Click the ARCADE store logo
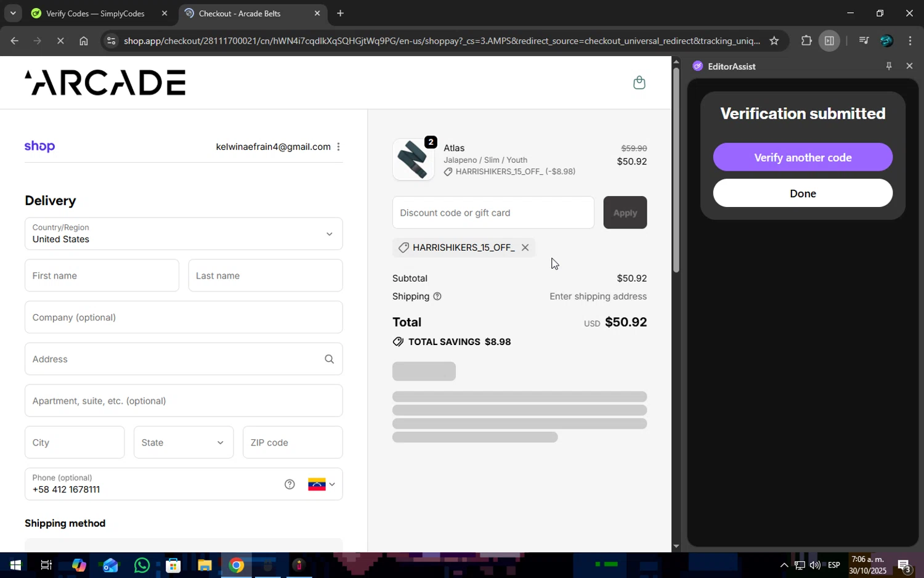The width and height of the screenshot is (924, 578). 105,83
